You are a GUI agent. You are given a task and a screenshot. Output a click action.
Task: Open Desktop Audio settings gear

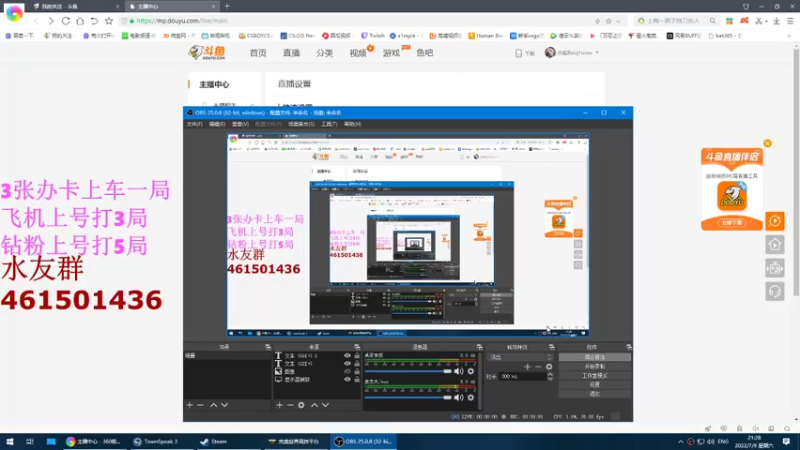pos(471,371)
